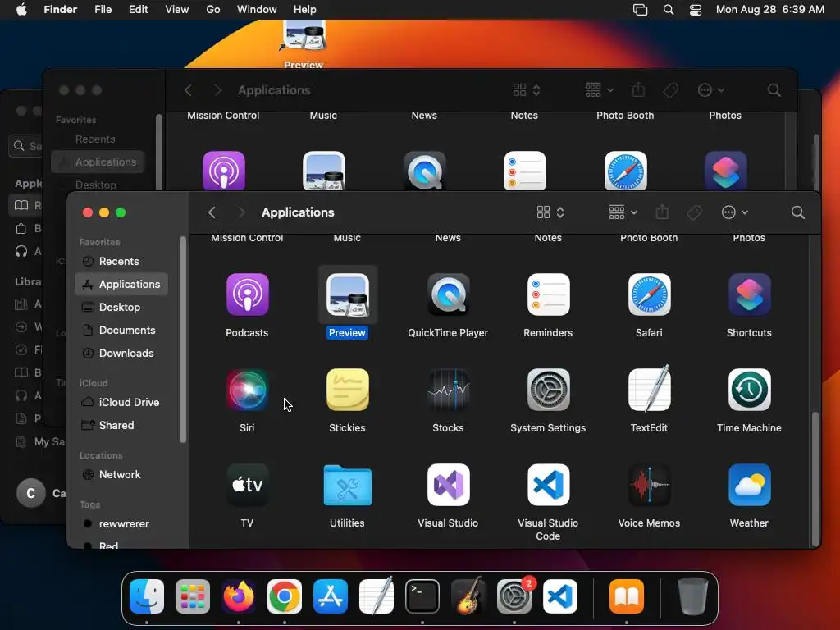Viewport: 840px width, 630px height.
Task: Select Network under Locations
Action: [121, 475]
